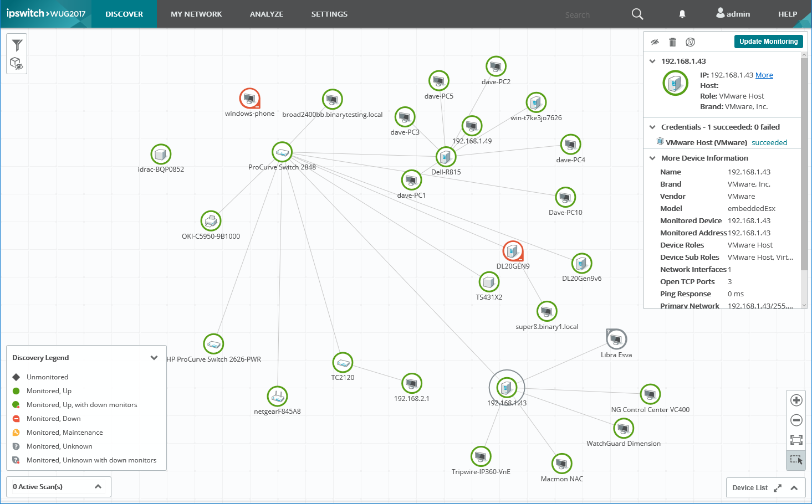Select the idrac-BQP0852 node

click(x=161, y=155)
